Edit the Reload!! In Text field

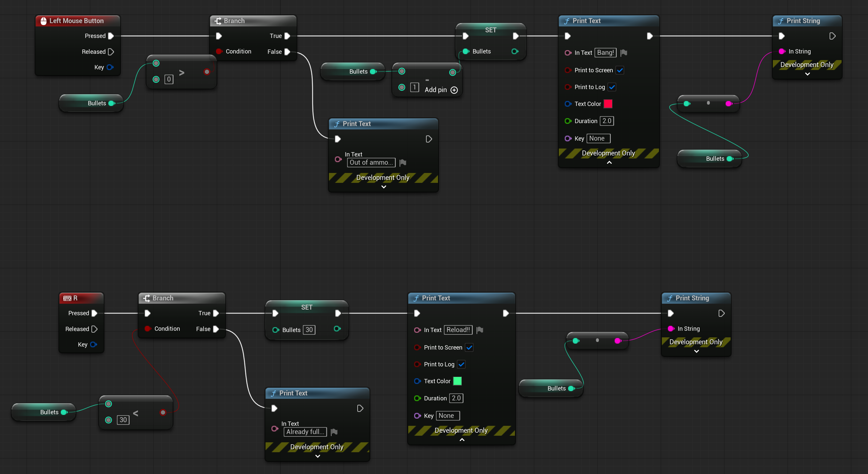pos(458,330)
